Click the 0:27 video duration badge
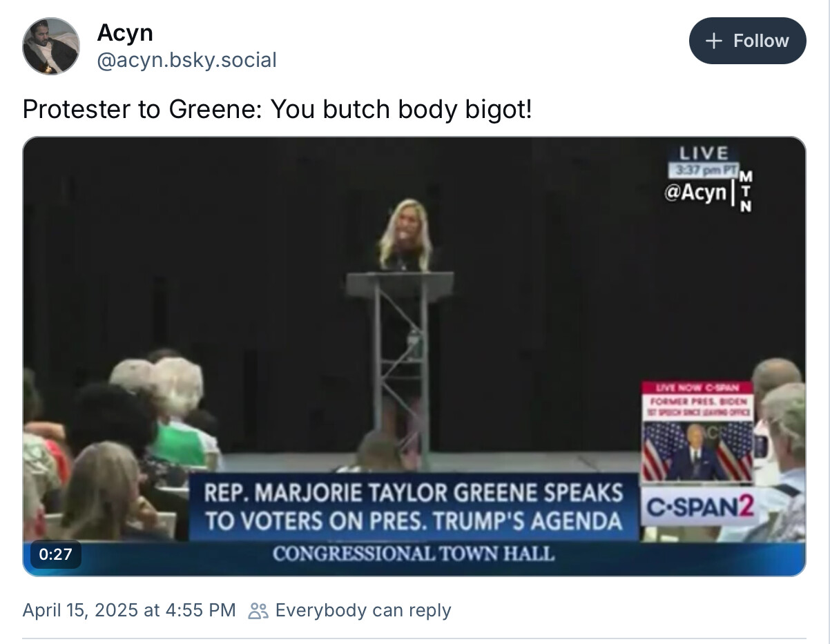The height and width of the screenshot is (644, 830). pos(53,554)
